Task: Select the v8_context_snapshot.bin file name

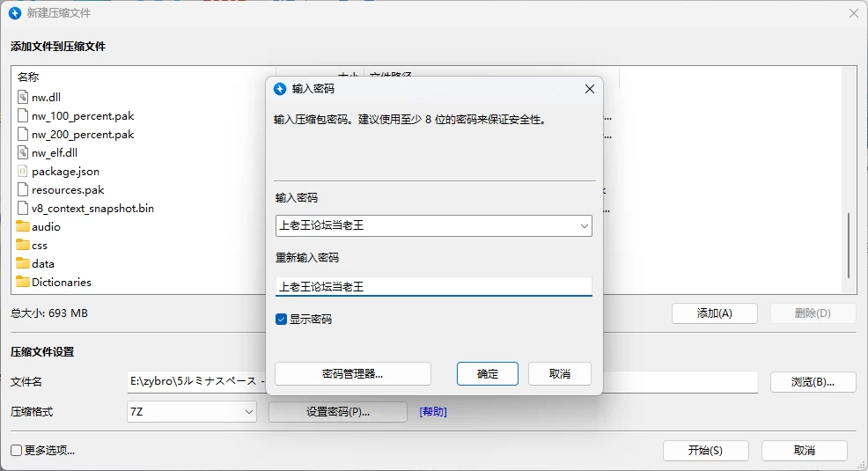Action: [x=93, y=208]
